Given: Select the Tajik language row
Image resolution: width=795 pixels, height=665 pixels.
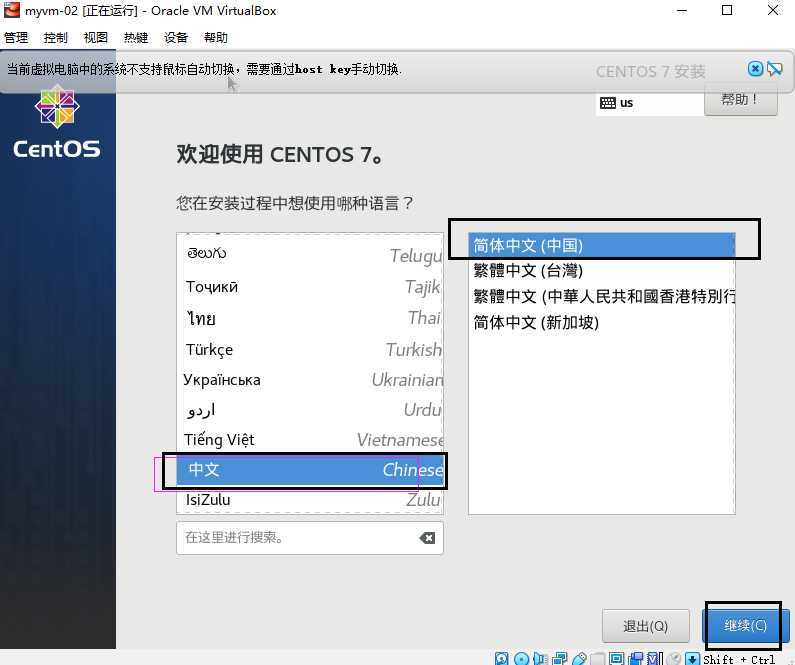Looking at the screenshot, I should [x=310, y=287].
